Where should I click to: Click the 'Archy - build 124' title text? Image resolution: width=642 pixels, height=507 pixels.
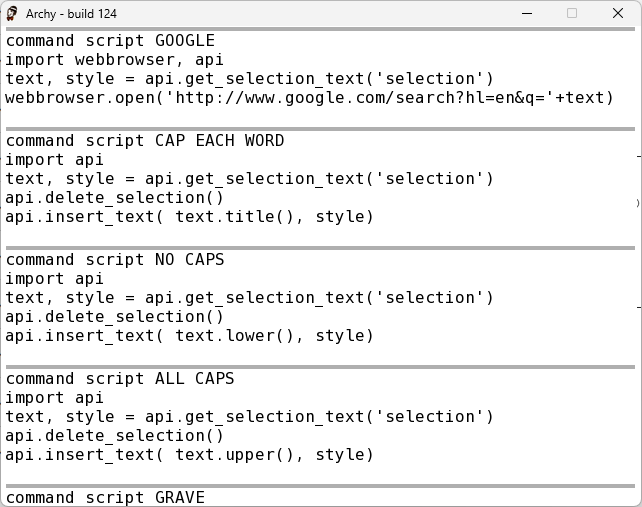71,14
